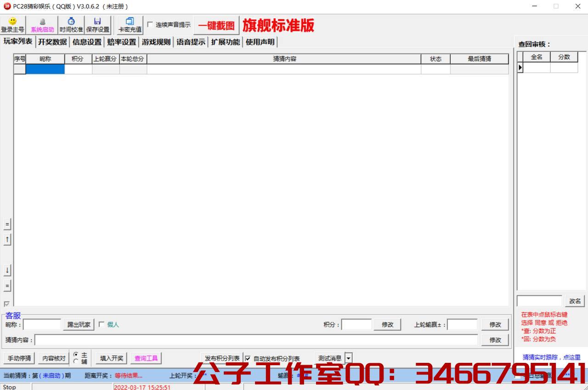Toggle the checkbox below the player list
This screenshot has height=390, width=588.
pyautogui.click(x=6, y=304)
